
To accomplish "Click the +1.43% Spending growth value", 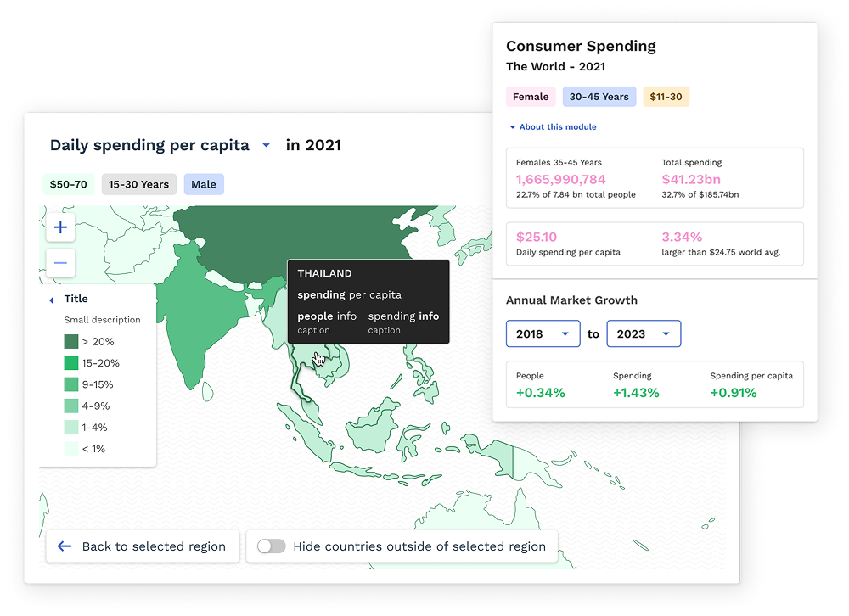I will 636,393.
